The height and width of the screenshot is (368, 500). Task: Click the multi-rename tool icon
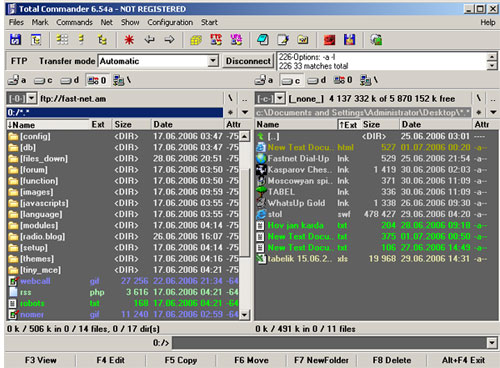(x=283, y=40)
